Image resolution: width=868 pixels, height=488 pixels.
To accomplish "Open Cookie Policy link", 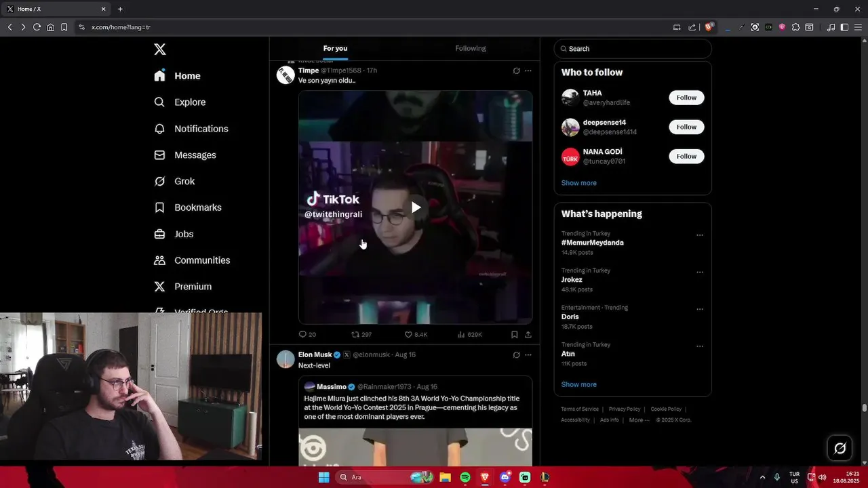I will pyautogui.click(x=666, y=409).
